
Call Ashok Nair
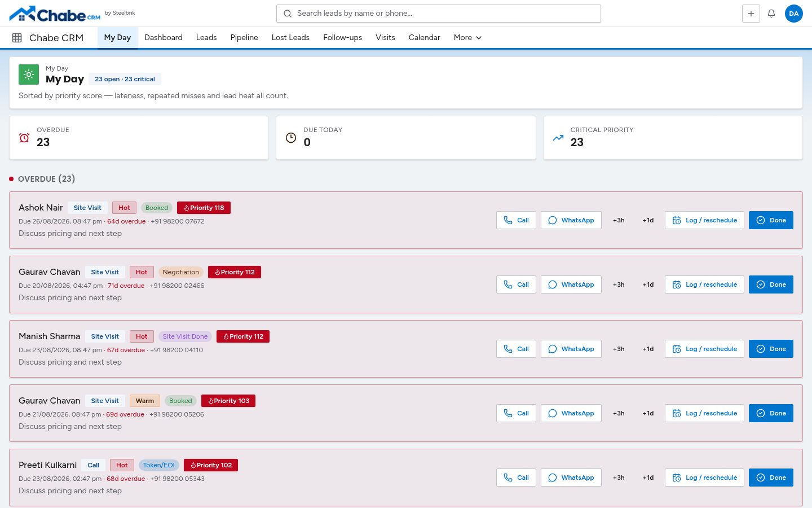click(516, 220)
